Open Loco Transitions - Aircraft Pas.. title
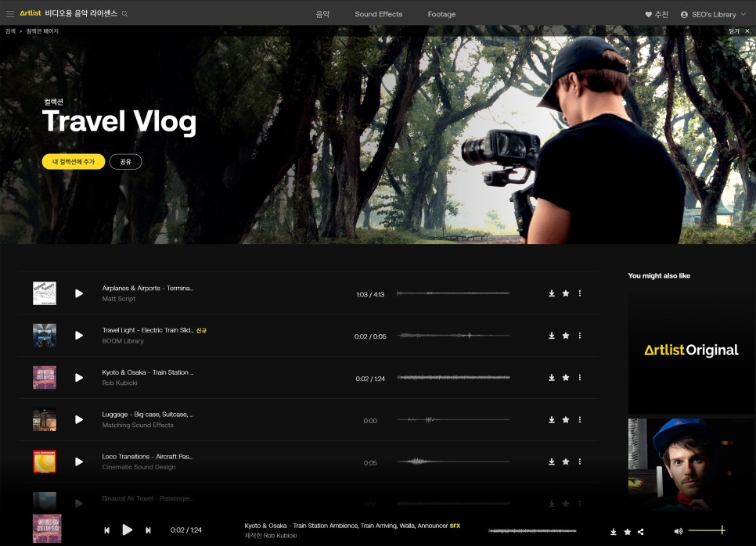The width and height of the screenshot is (756, 546). [147, 456]
